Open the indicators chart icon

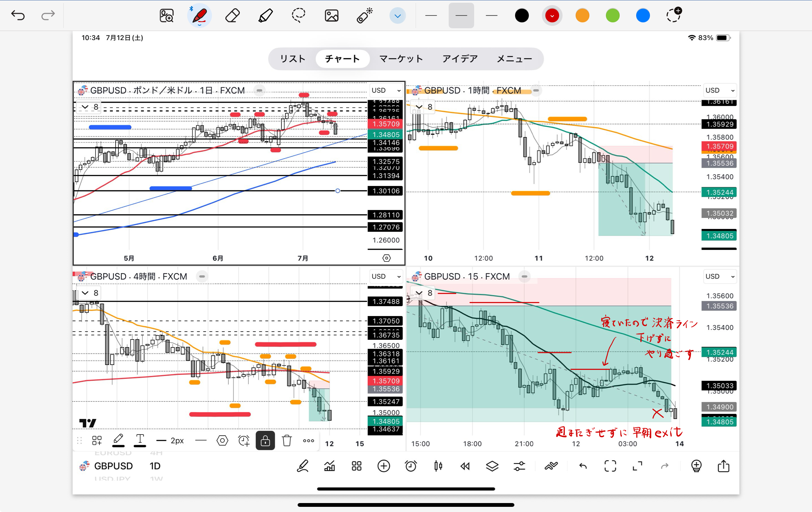[x=330, y=466]
